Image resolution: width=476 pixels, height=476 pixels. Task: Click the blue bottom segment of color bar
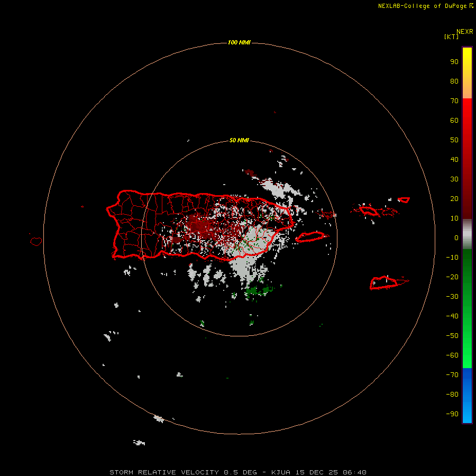pos(467,396)
